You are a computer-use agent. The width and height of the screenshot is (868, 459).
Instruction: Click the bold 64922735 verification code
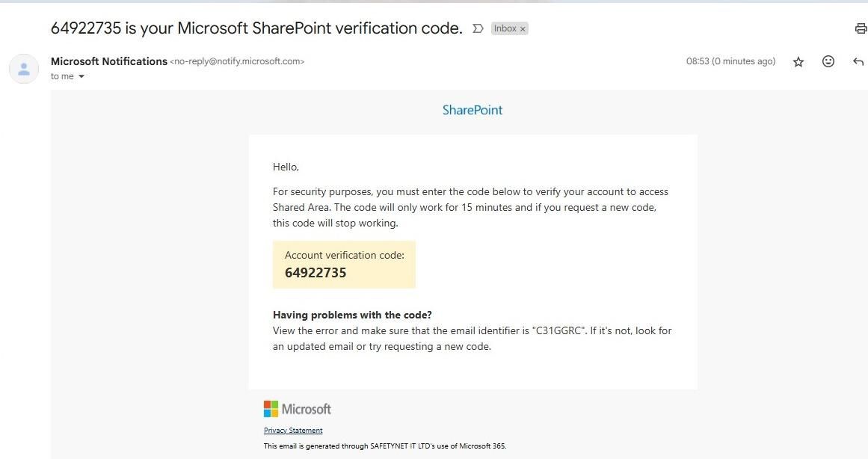pyautogui.click(x=316, y=273)
